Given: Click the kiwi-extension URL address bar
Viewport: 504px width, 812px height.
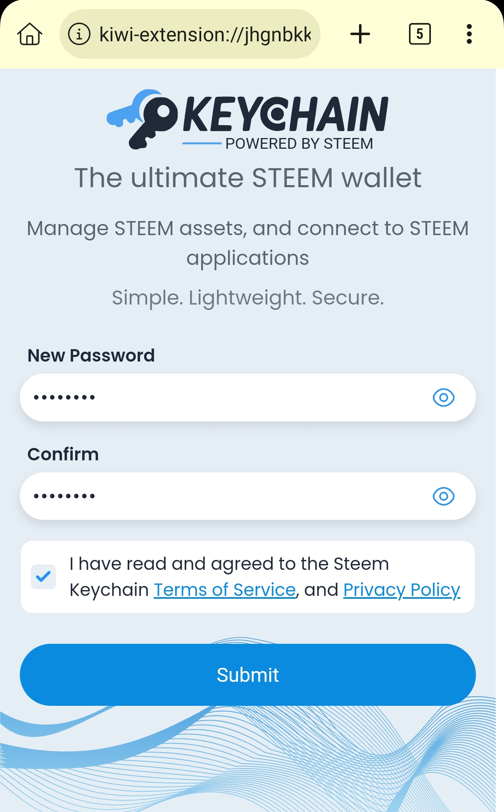Looking at the screenshot, I should 204,34.
